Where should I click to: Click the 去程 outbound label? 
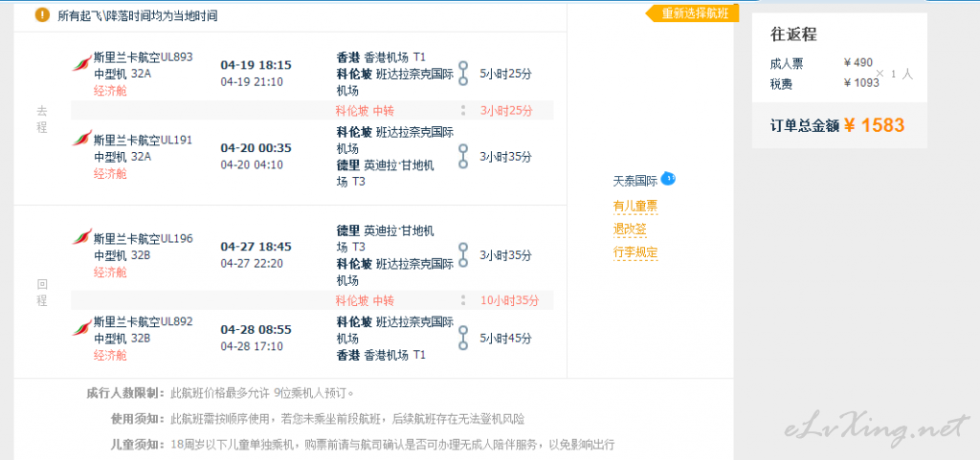[42, 119]
